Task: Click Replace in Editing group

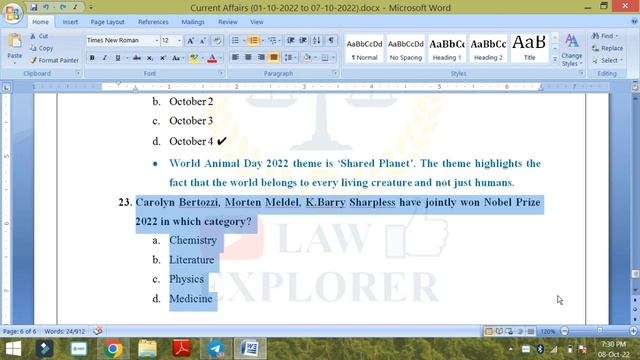Action: click(608, 48)
